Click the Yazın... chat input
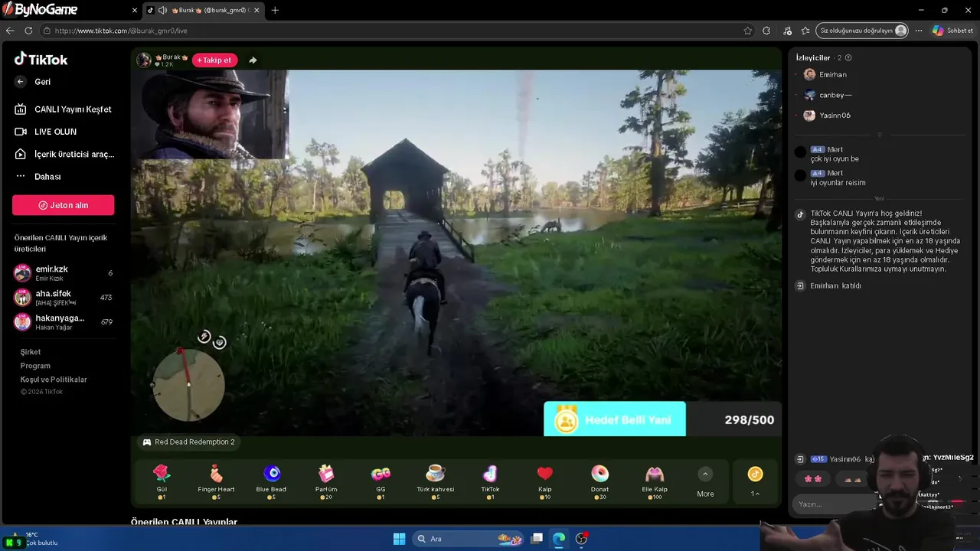The width and height of the screenshot is (980, 551). pos(835,504)
